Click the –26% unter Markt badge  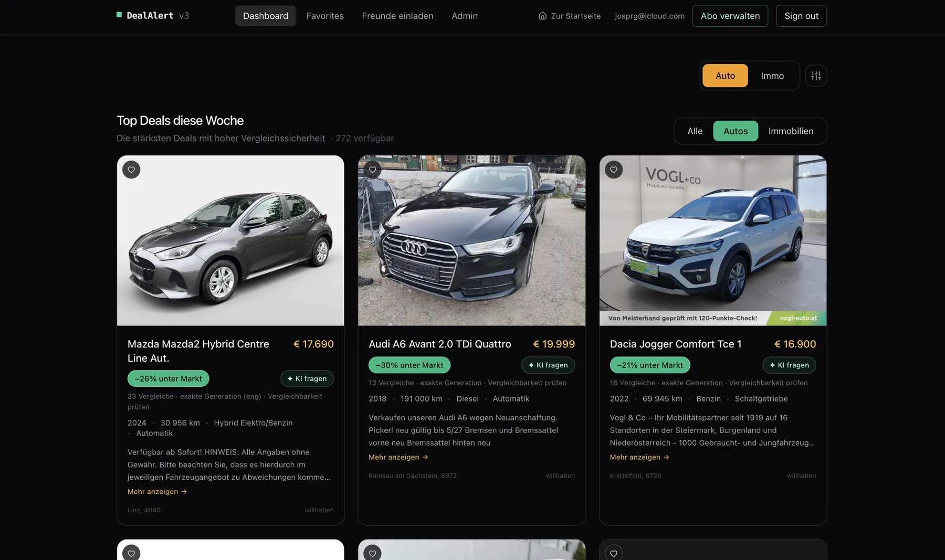click(168, 378)
